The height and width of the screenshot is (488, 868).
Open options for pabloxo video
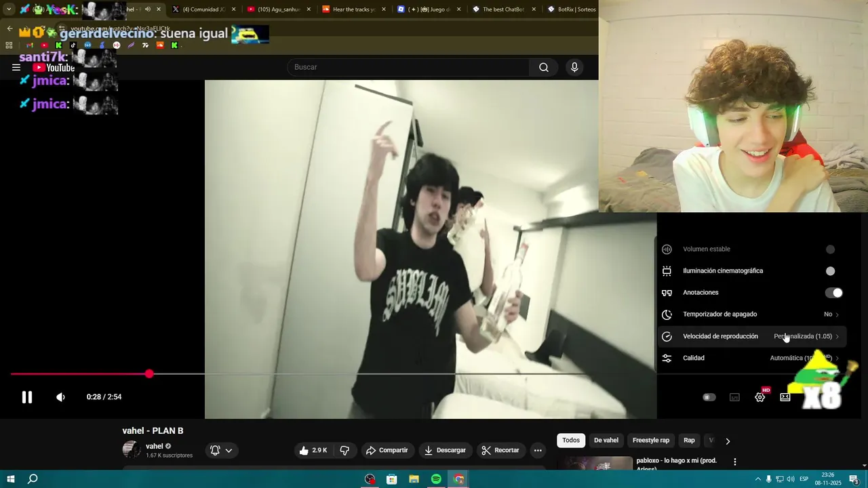tap(734, 462)
